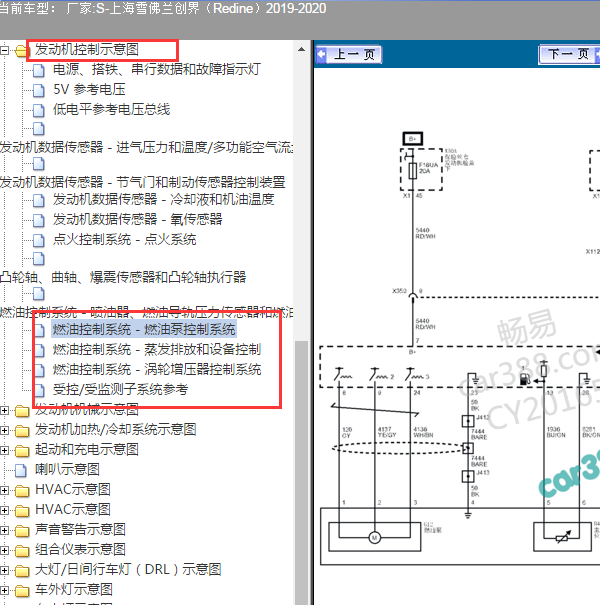
Task: Click the F18UA 20A fuse in diagram
Action: (x=413, y=171)
